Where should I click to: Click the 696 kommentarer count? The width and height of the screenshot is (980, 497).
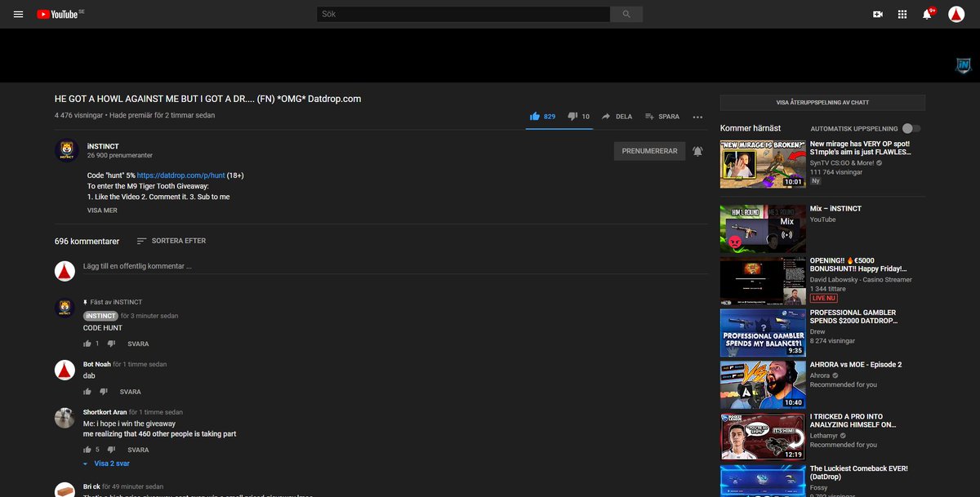click(x=87, y=241)
